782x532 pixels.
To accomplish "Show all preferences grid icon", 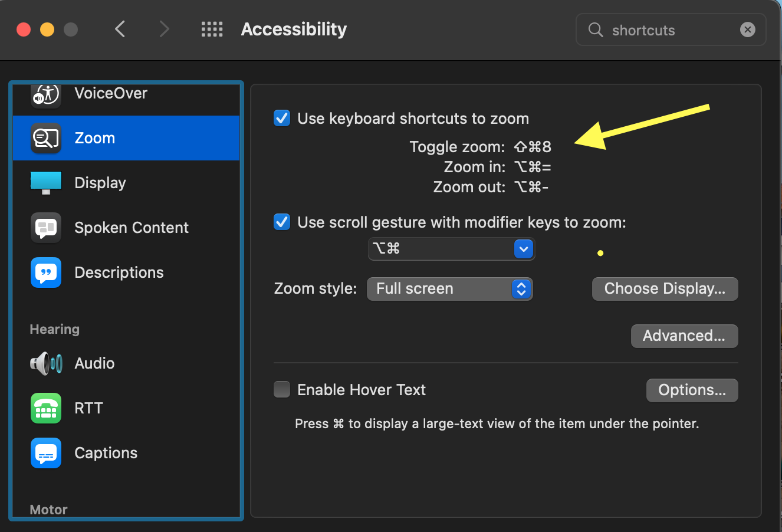I will point(212,29).
